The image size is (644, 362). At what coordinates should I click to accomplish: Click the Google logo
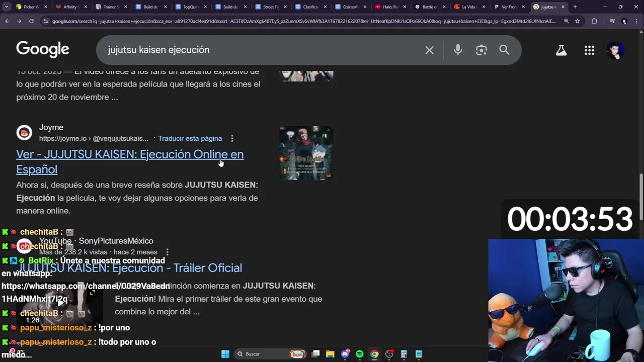(x=43, y=49)
